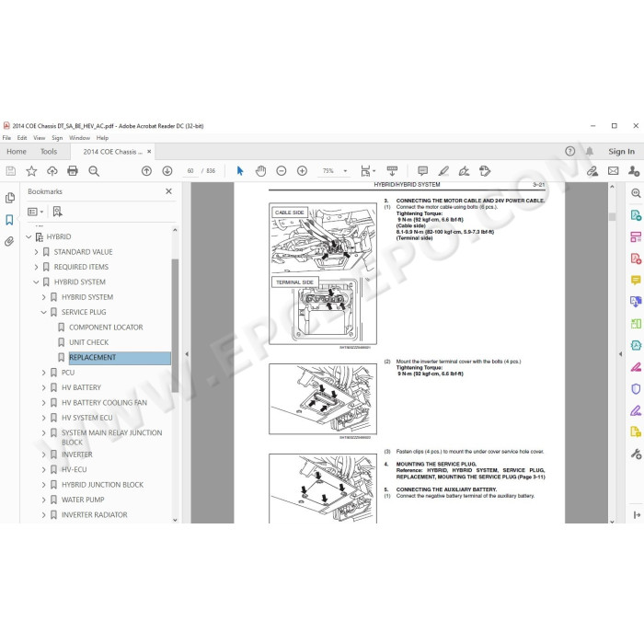Image resolution: width=644 pixels, height=644 pixels.
Task: Expand INVERTER bookmark chevron
Action: pos(44,454)
